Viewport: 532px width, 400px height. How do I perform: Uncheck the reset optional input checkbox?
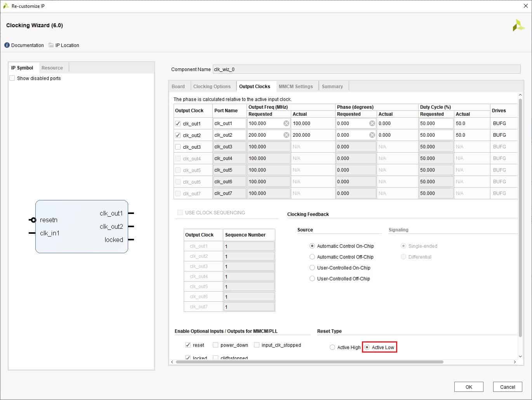pos(188,345)
